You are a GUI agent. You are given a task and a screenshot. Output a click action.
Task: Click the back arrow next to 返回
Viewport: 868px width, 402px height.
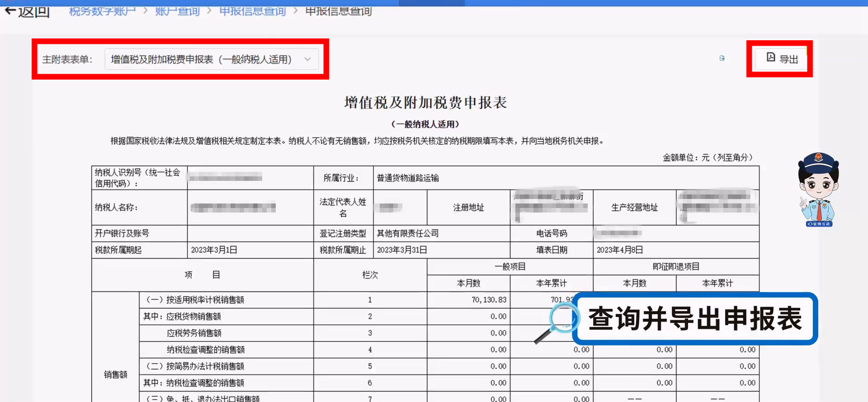[10, 11]
